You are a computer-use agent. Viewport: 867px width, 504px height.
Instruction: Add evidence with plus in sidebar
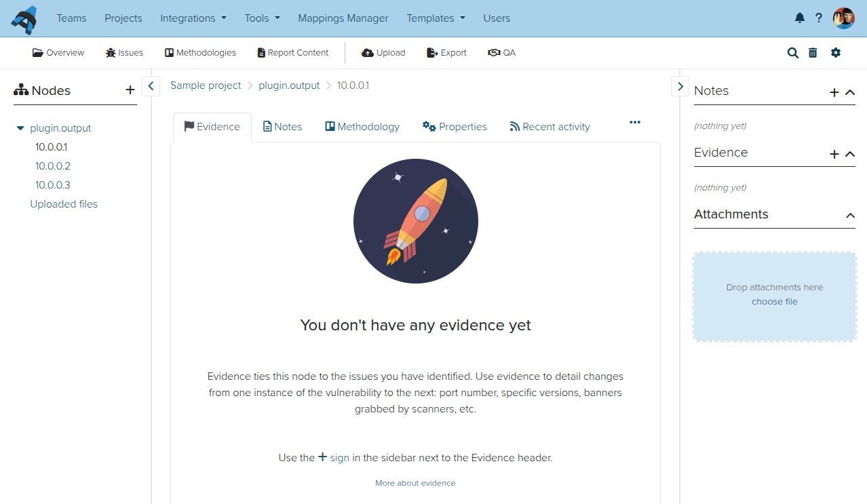(834, 154)
